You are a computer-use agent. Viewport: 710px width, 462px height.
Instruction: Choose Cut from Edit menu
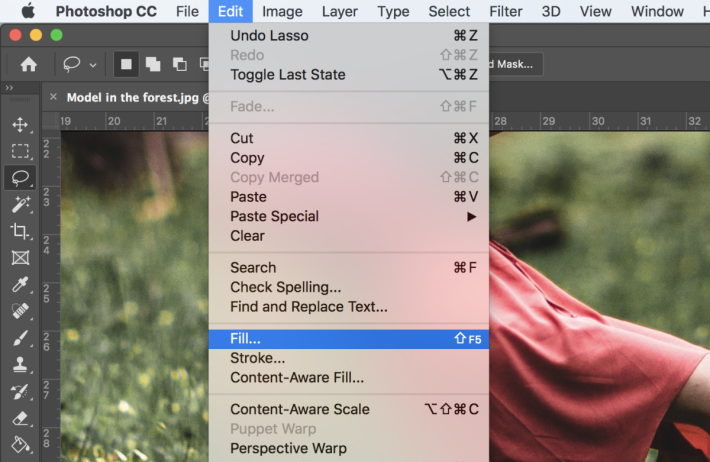(x=349, y=138)
